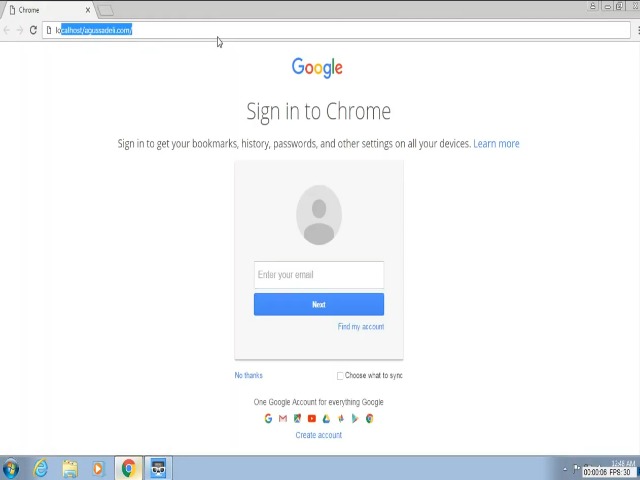This screenshot has width=640, height=480.
Task: Click the Google G service icon
Action: [268, 418]
